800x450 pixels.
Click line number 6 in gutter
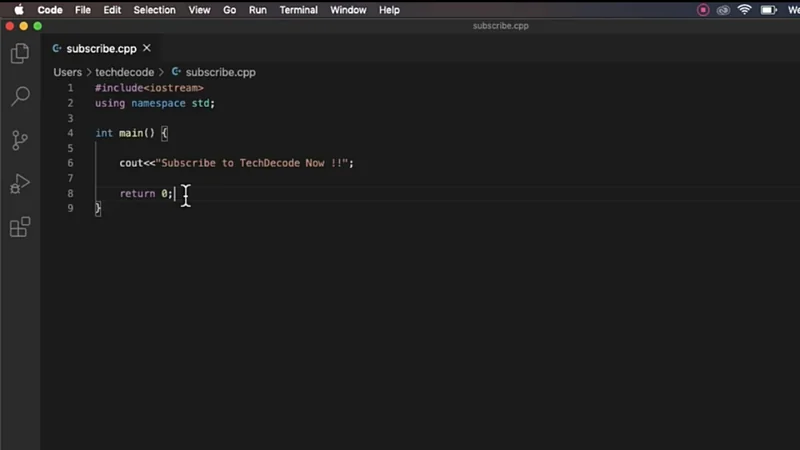[70, 163]
